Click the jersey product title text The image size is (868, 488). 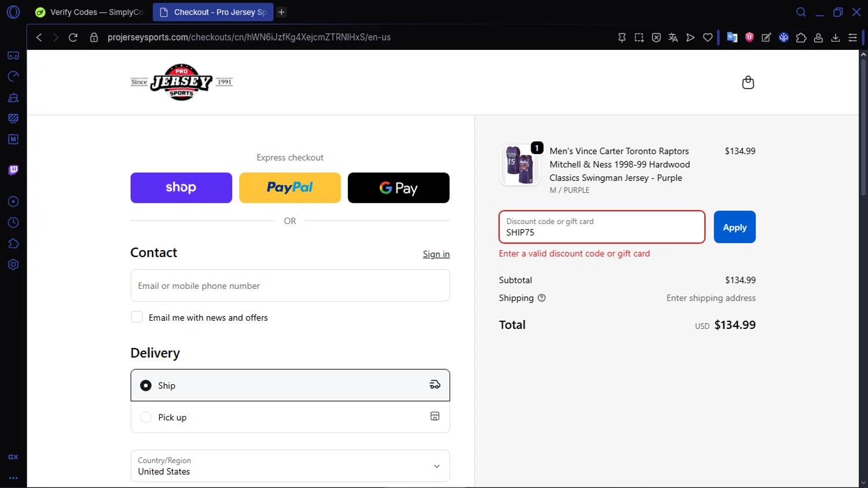click(x=620, y=164)
